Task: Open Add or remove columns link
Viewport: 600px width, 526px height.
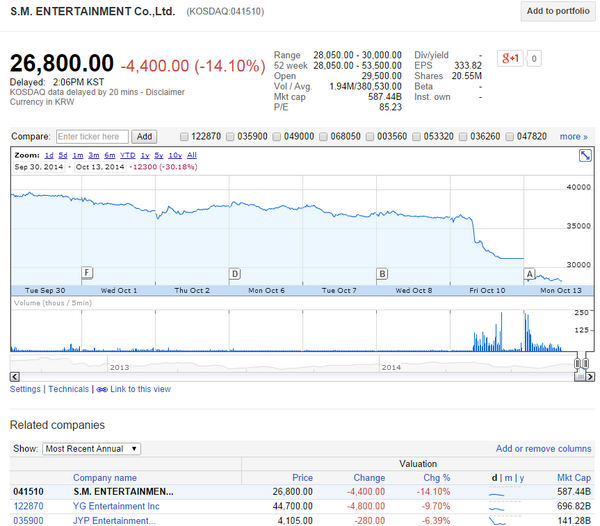Action: [x=543, y=449]
